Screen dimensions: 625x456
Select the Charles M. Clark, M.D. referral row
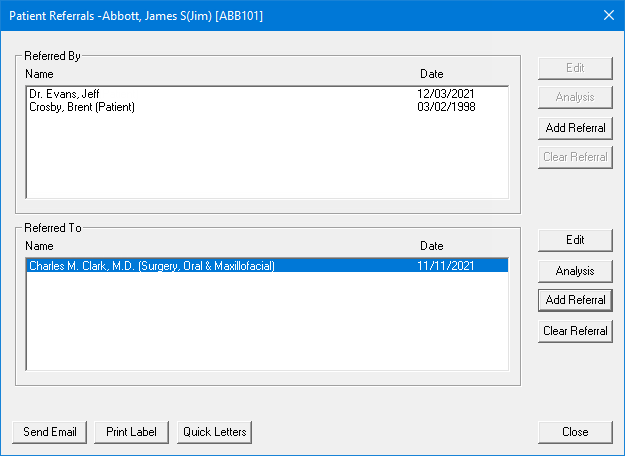click(x=151, y=266)
